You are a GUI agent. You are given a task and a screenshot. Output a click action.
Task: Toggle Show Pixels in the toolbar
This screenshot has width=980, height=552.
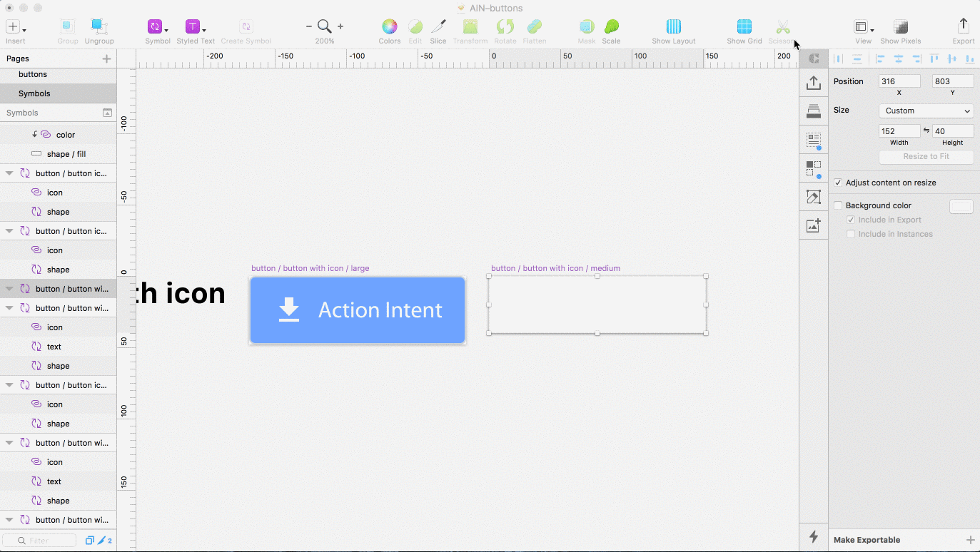pyautogui.click(x=901, y=27)
